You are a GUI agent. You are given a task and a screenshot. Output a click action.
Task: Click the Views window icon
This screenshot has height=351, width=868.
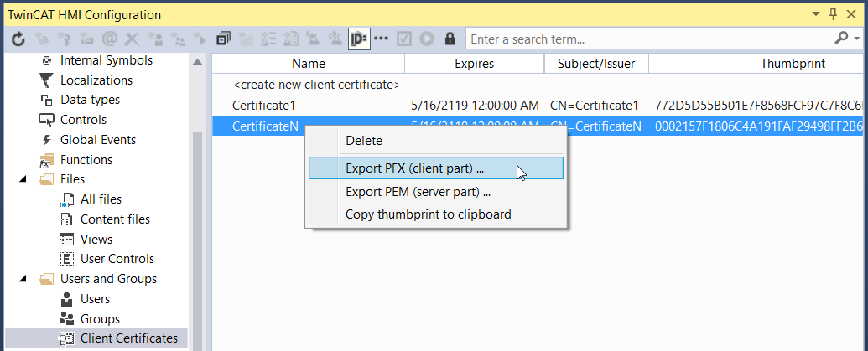tap(66, 240)
